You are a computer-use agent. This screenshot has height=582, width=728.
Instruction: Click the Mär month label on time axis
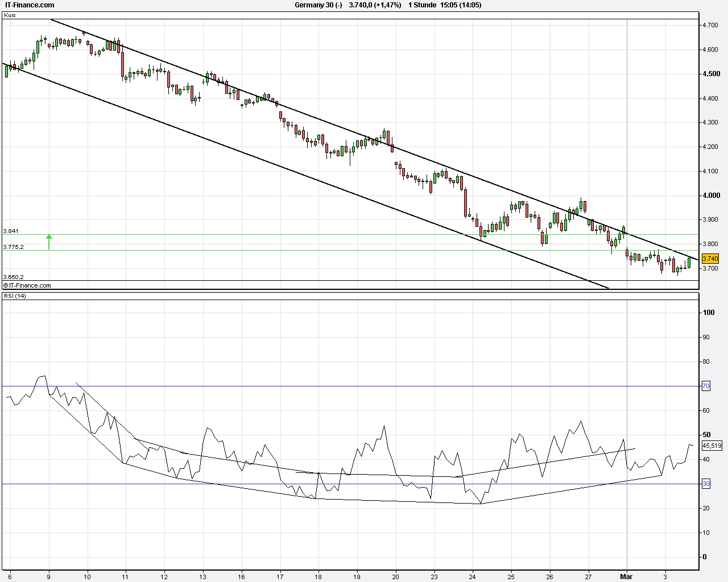626,576
